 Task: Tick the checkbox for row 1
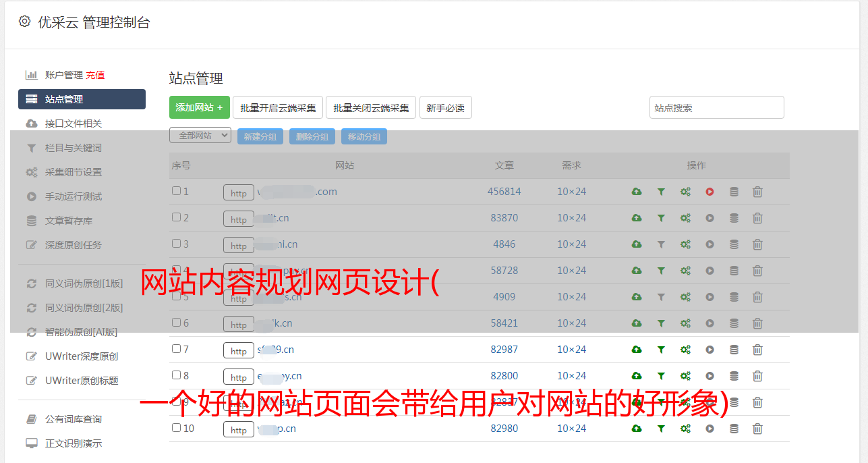[176, 191]
